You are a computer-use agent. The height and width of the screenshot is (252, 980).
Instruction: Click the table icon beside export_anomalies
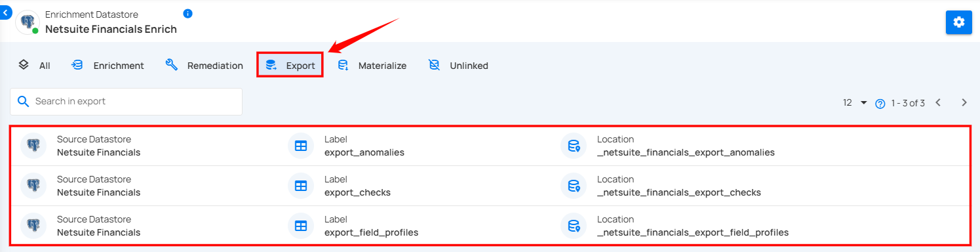(301, 146)
